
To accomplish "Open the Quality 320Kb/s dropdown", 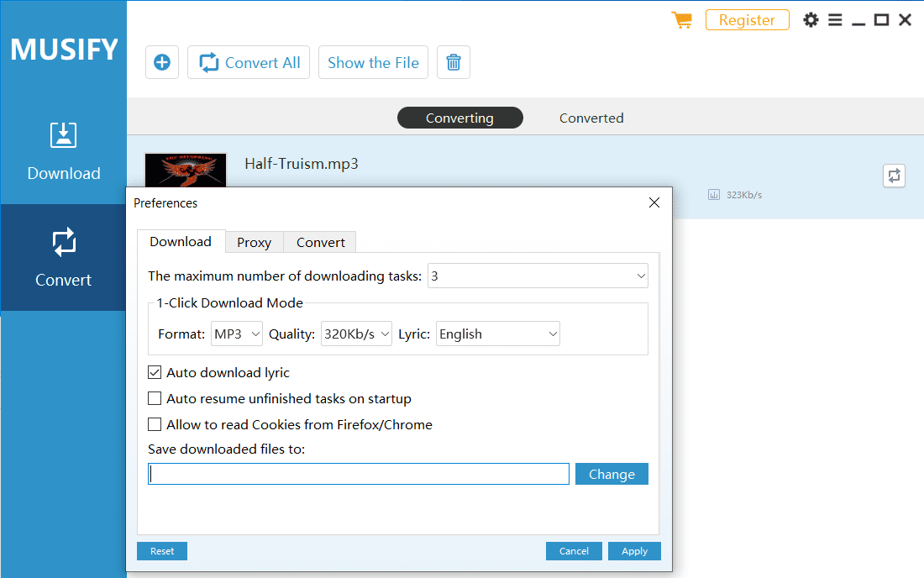I will (356, 334).
